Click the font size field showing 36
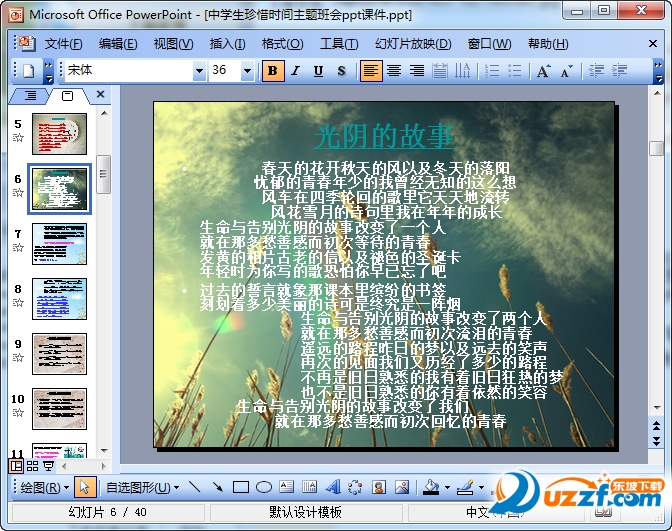The height and width of the screenshot is (531, 672). pyautogui.click(x=225, y=71)
